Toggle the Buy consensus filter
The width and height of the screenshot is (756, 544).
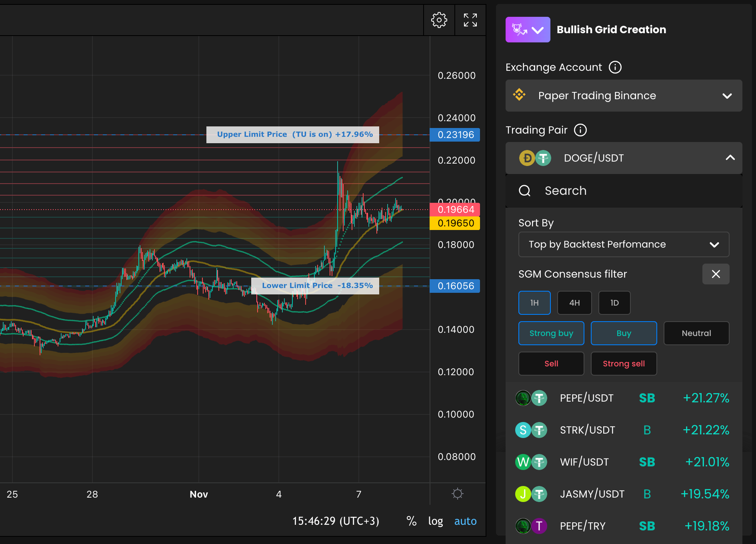624,333
